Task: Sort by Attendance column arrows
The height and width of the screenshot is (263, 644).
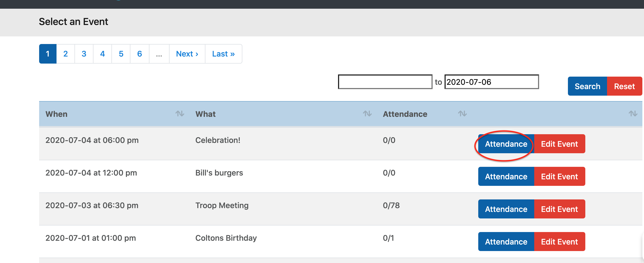Action: pyautogui.click(x=462, y=114)
